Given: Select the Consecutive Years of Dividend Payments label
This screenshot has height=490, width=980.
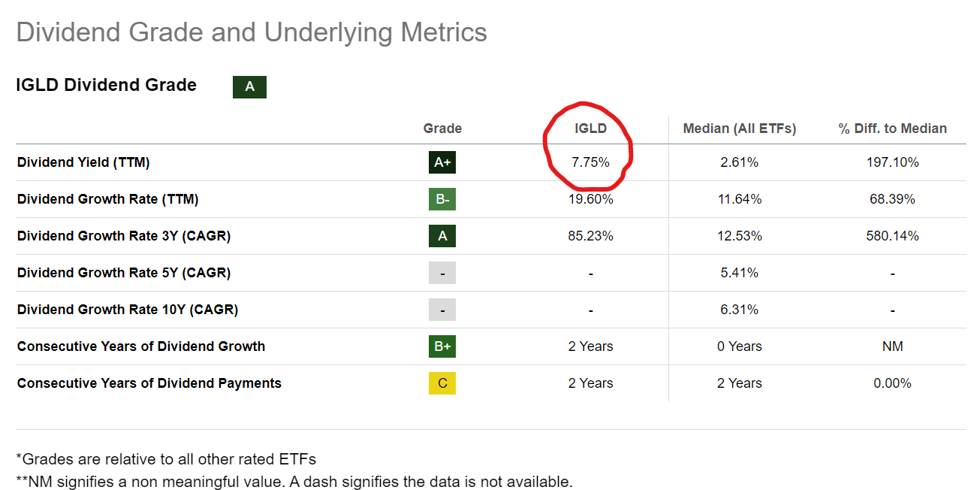Looking at the screenshot, I should coord(149,383).
